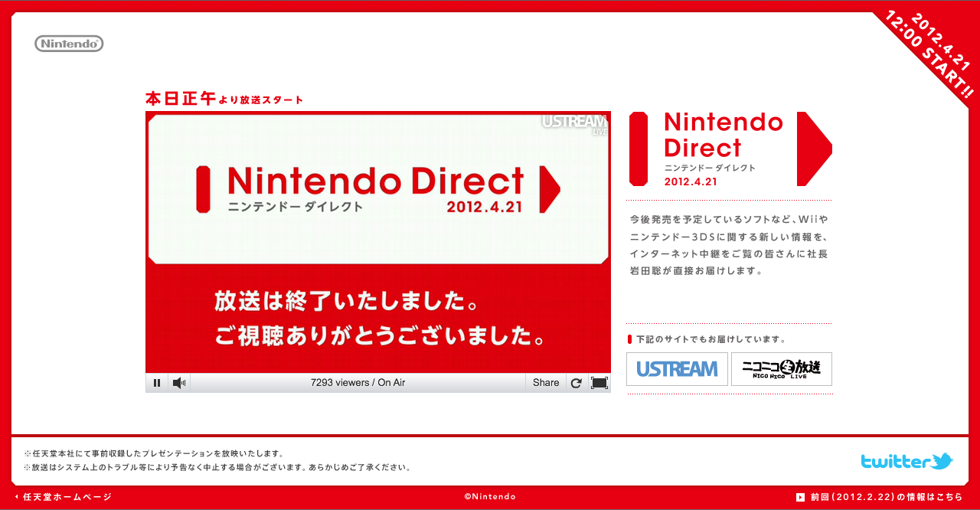Open the Twitter link
The image size is (980, 510).
[x=907, y=461]
